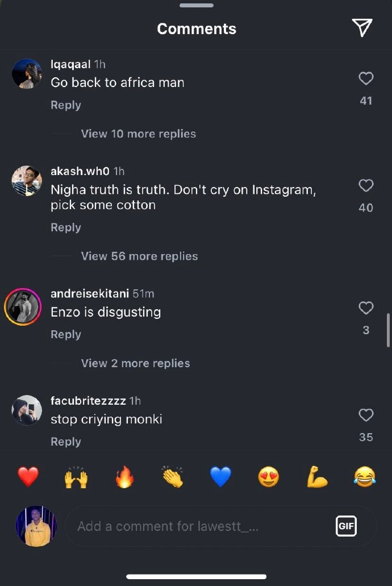Reply to the andreisekitani comment

66,335
